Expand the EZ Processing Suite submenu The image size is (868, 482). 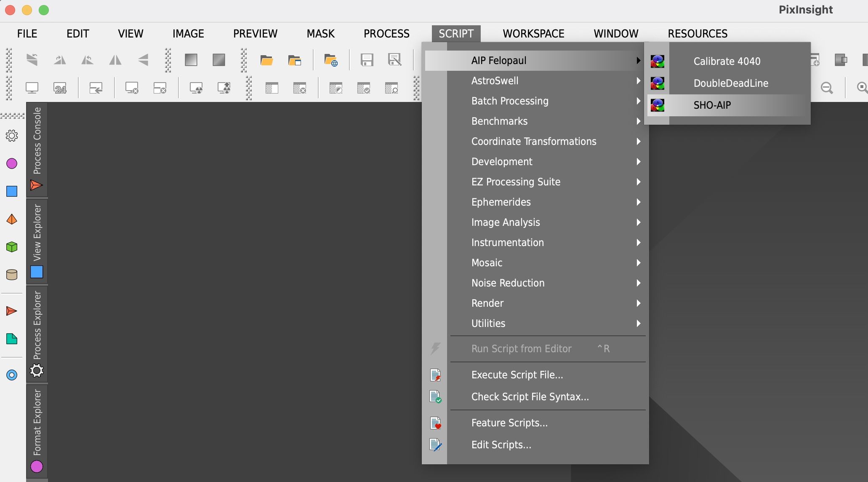(535, 182)
